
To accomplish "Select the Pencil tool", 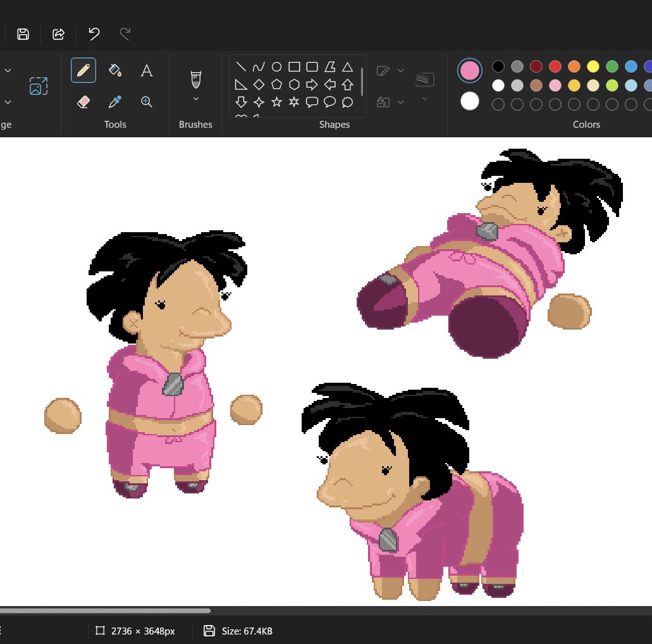I will click(x=83, y=70).
